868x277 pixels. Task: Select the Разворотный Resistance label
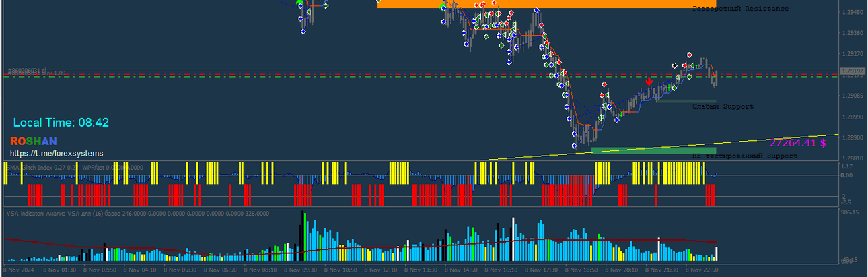coord(740,9)
